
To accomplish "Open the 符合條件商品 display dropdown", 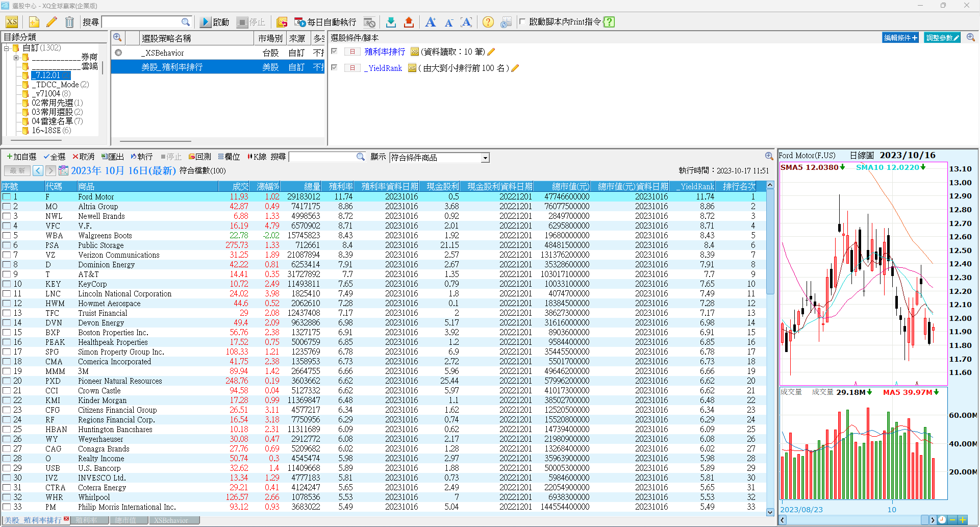I will 485,158.
